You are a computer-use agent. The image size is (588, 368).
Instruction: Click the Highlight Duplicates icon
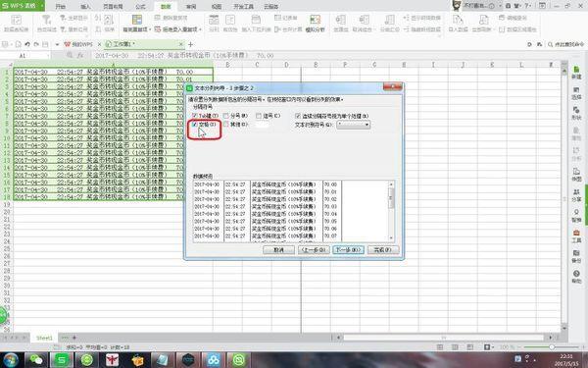[x=137, y=20]
